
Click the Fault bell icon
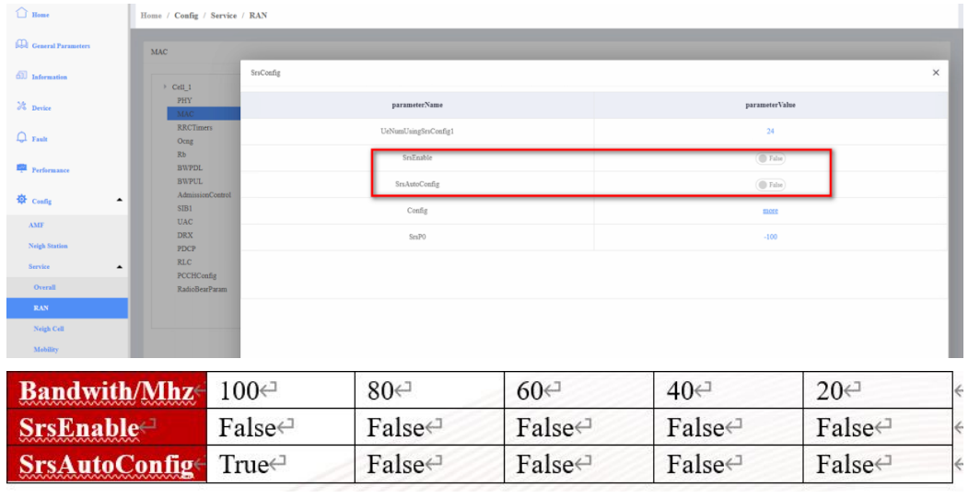[20, 138]
